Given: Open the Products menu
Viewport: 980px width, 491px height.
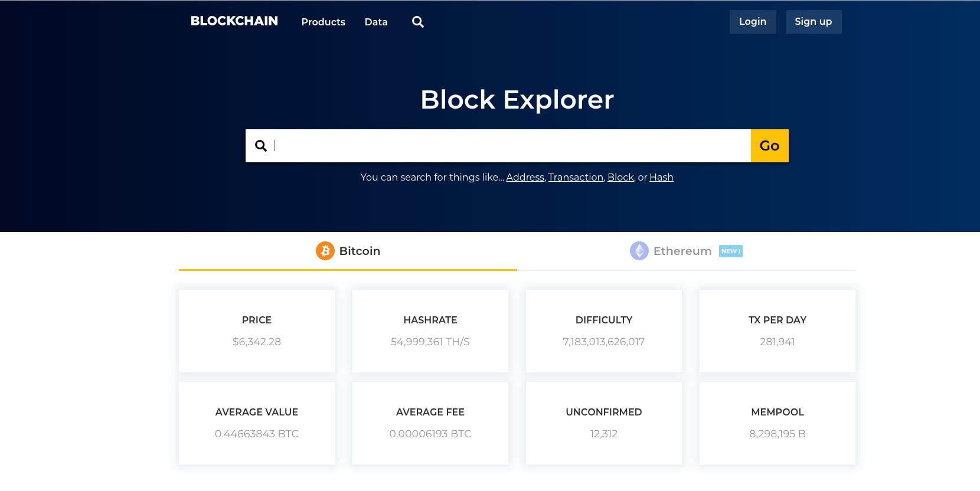Looking at the screenshot, I should 324,22.
